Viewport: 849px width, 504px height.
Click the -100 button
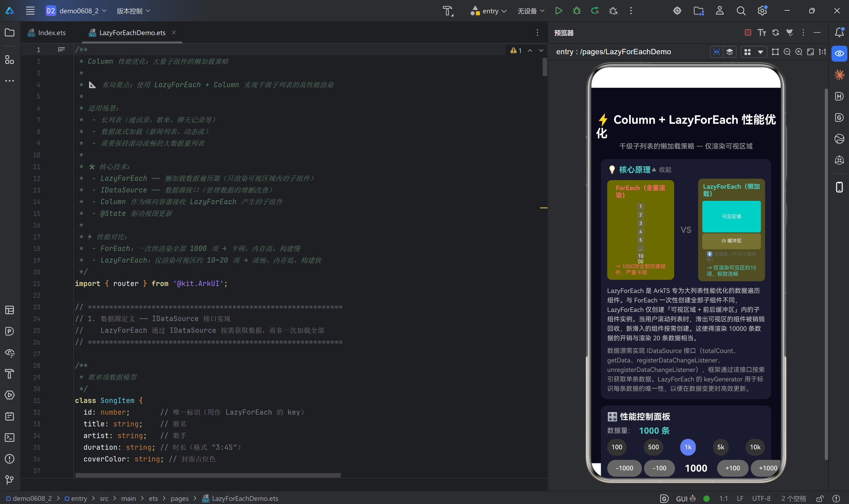[659, 468]
